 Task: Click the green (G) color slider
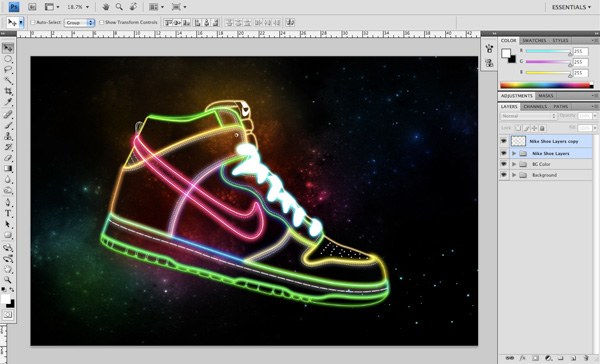(548, 62)
